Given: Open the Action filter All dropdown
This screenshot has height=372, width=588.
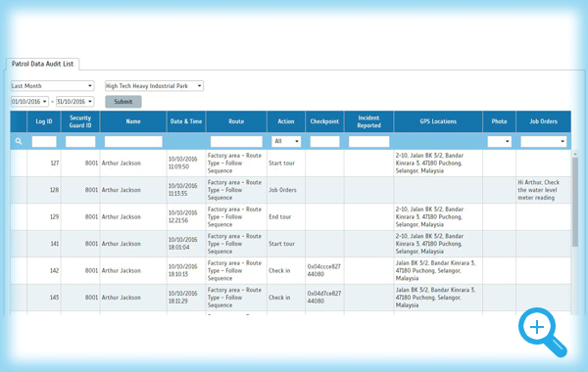Looking at the screenshot, I should [286, 141].
